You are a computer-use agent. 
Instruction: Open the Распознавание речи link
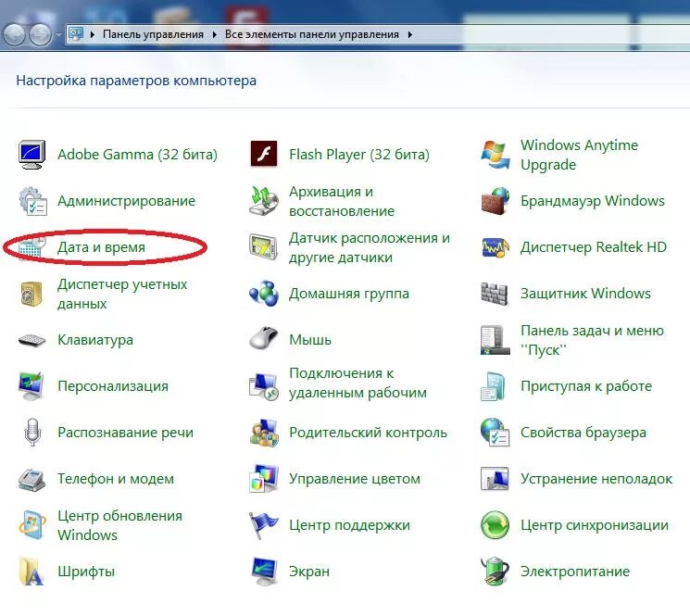(x=125, y=433)
